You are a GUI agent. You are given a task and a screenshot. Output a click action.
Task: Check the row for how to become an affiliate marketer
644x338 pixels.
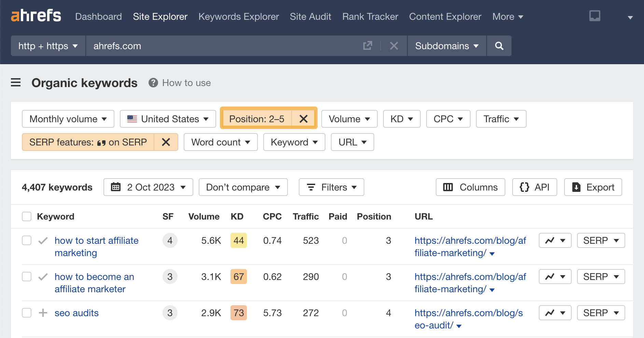[26, 277]
